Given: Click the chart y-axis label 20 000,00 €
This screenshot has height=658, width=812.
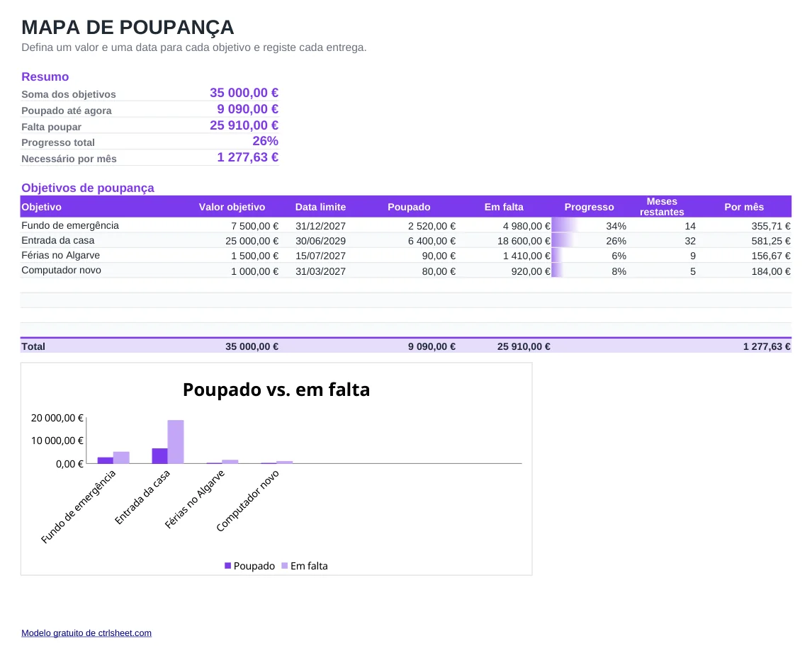Looking at the screenshot, I should (x=57, y=418).
